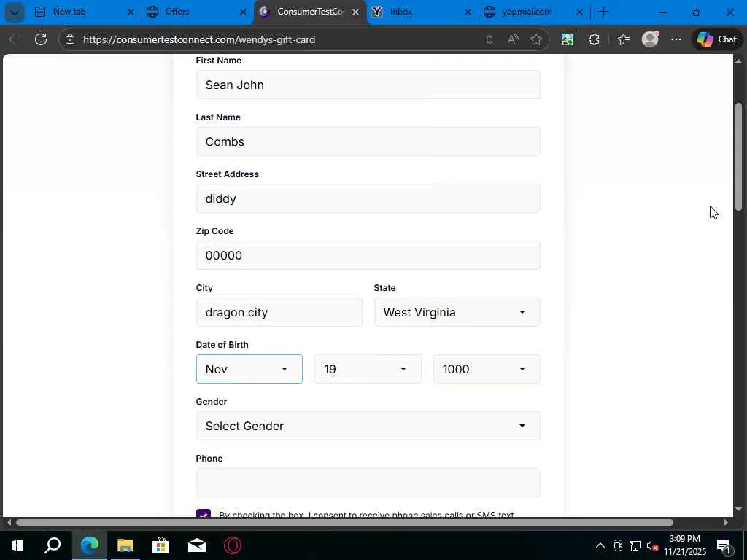Open Favorites list icon
Screen dimensions: 747x560
(x=624, y=39)
